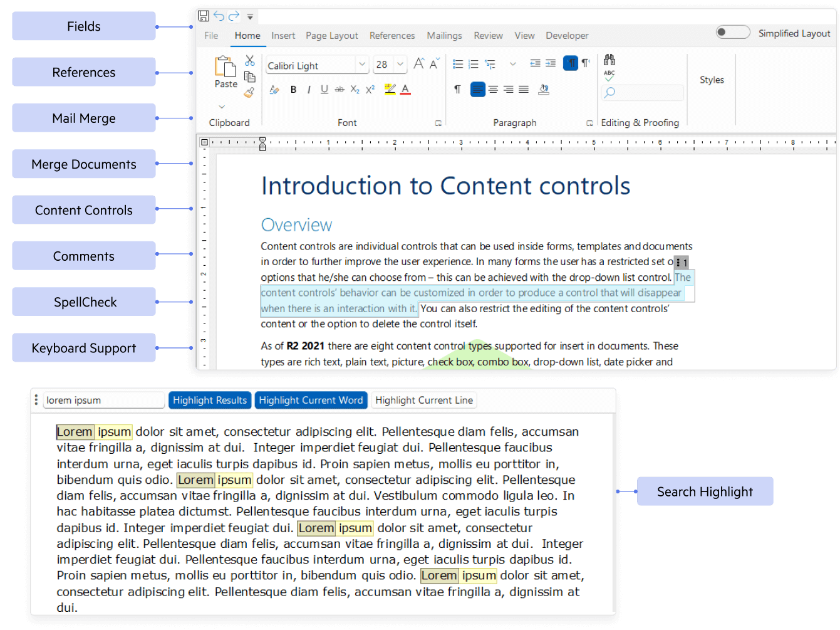Toggle show paragraph marks
Image resolution: width=840 pixels, height=630 pixels.
pyautogui.click(x=457, y=90)
